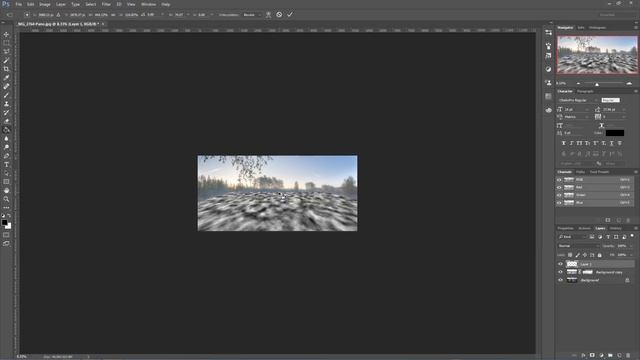Click the Background copy layer mask thumbnail
Screen dimensions: 640x360
[x=587, y=272]
